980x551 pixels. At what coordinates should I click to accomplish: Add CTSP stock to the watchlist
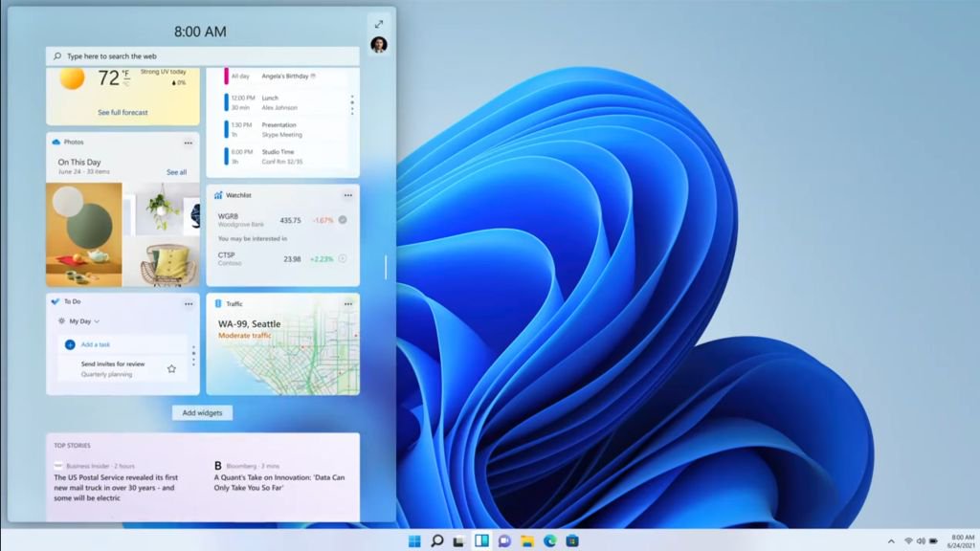[x=343, y=258]
